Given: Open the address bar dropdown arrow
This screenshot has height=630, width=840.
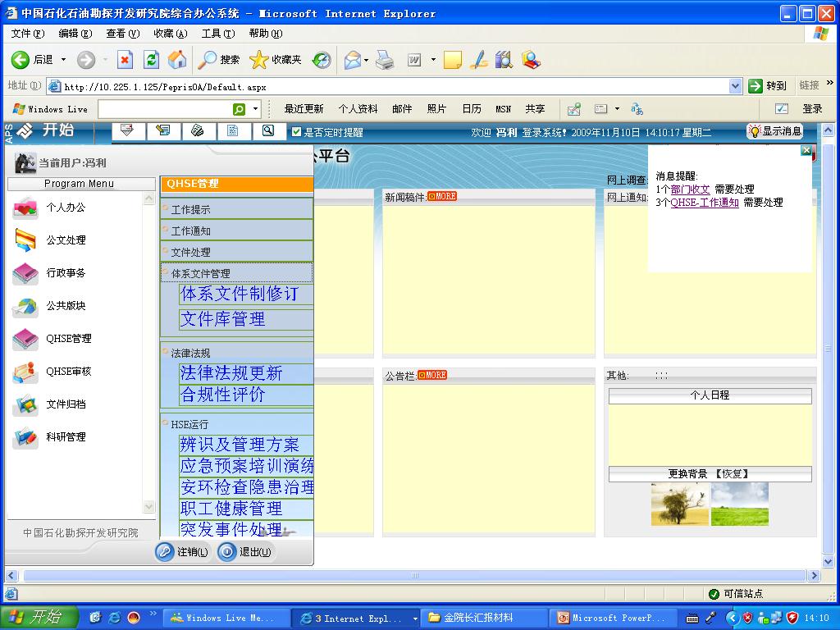Looking at the screenshot, I should pos(735,86).
